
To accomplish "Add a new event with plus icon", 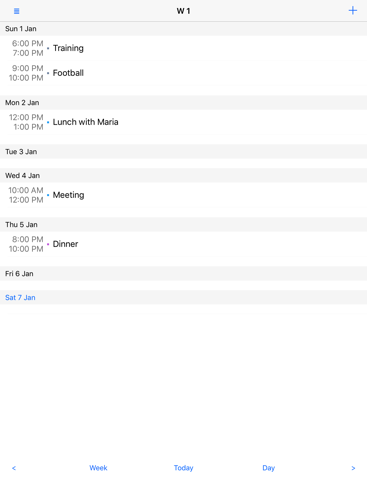I will pos(353,11).
